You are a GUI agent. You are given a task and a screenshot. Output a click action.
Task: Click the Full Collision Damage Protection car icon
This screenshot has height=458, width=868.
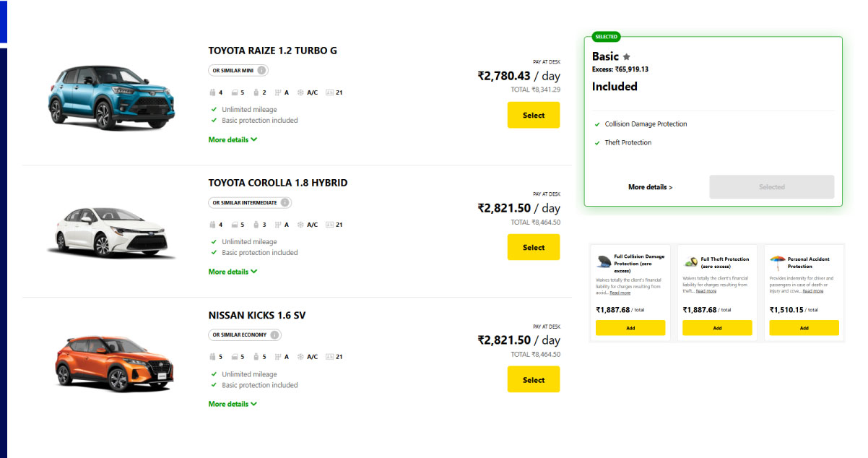604,262
